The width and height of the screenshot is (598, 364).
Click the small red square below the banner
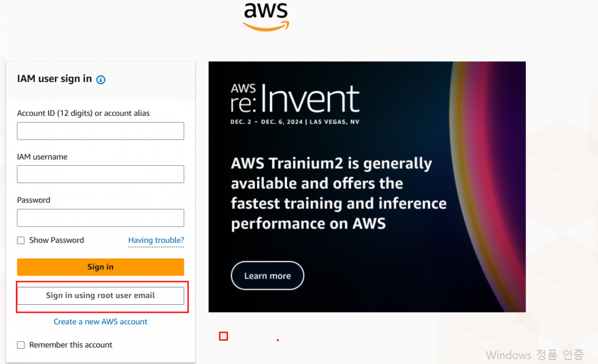click(223, 336)
